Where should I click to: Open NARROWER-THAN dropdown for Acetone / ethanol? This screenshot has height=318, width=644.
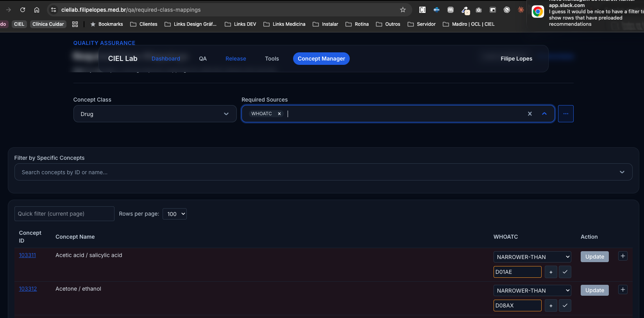coord(532,290)
